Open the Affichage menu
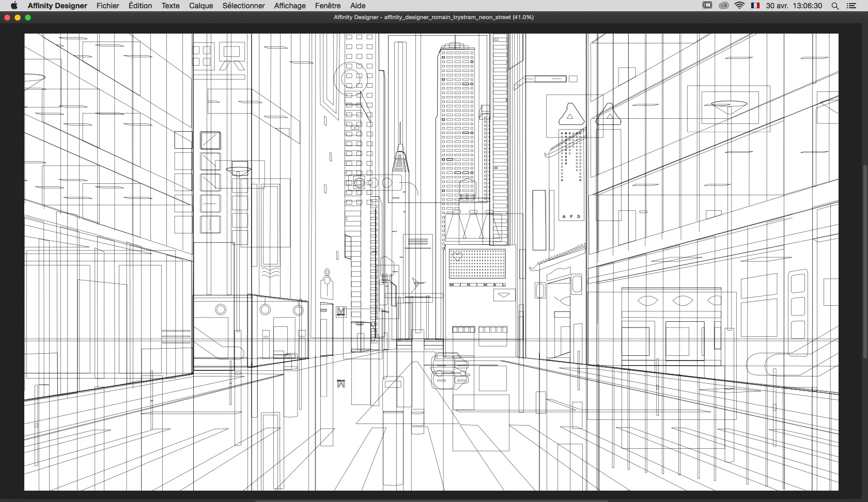The height and width of the screenshot is (502, 868). click(x=290, y=6)
